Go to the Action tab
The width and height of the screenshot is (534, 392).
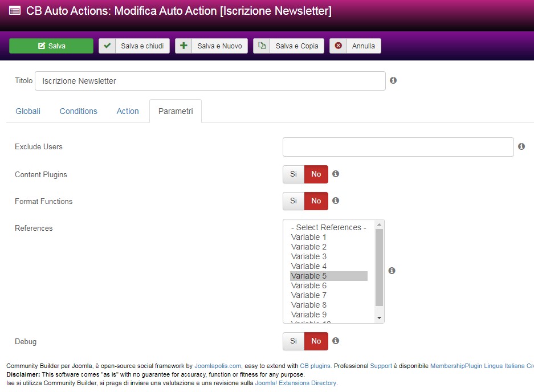click(128, 111)
